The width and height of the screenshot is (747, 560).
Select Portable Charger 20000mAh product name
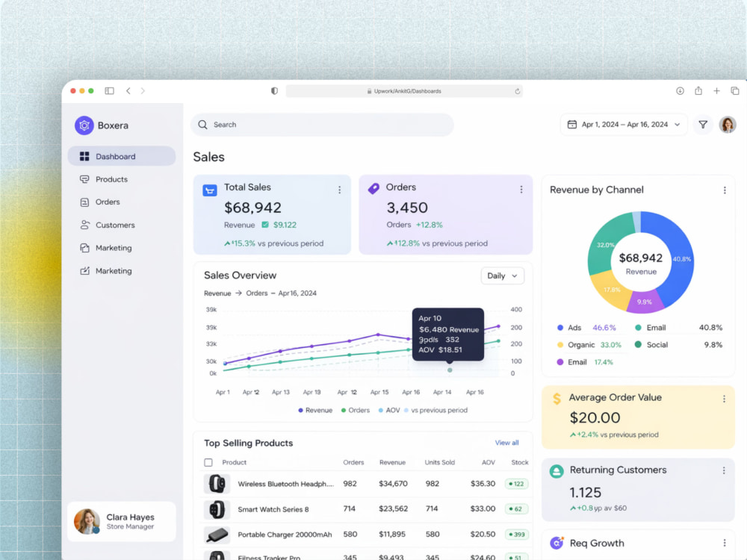point(285,535)
